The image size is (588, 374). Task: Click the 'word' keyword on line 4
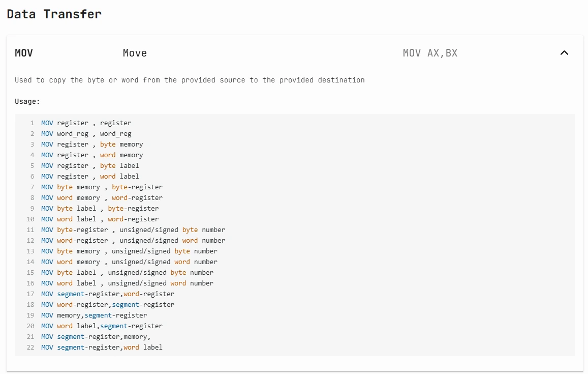pyautogui.click(x=108, y=155)
